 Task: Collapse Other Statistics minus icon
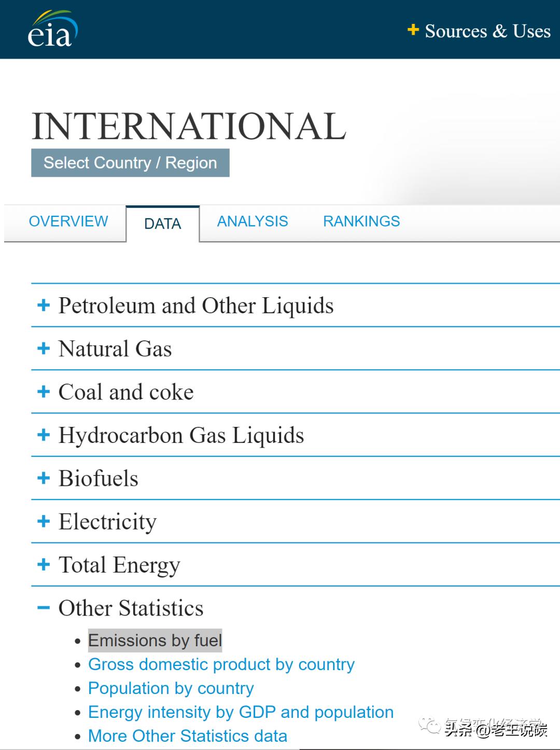[44, 607]
